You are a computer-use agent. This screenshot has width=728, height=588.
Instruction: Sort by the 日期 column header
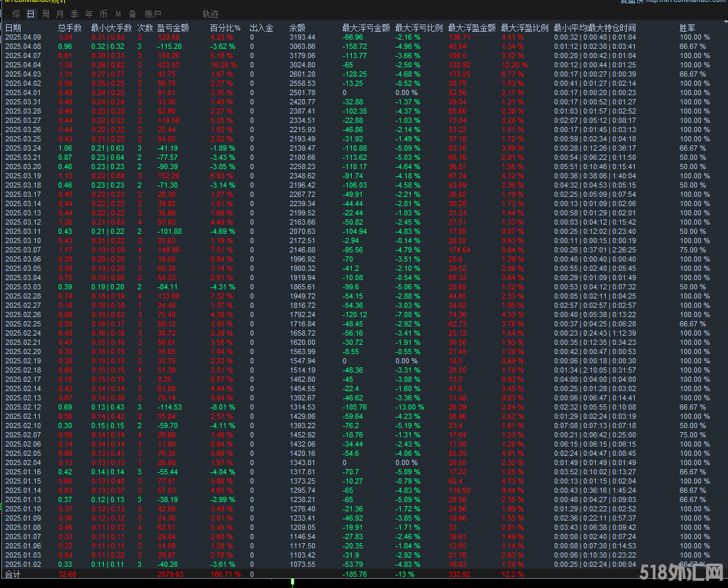point(13,28)
